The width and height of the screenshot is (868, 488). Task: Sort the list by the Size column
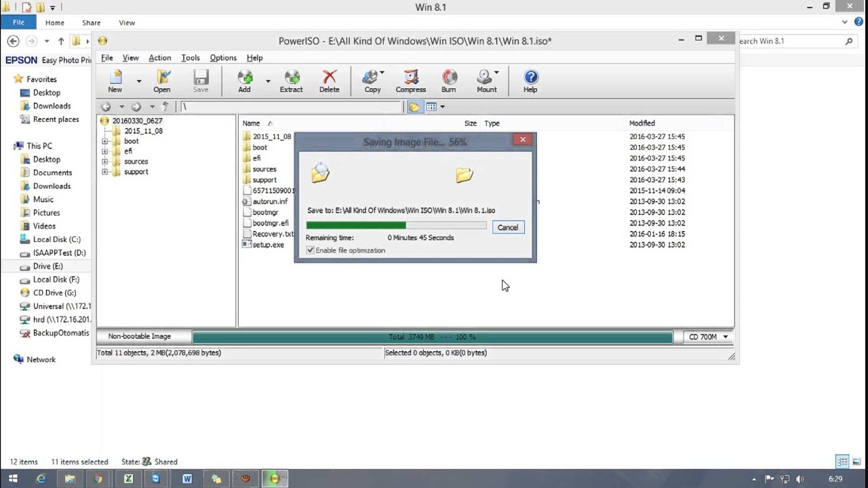pyautogui.click(x=470, y=123)
